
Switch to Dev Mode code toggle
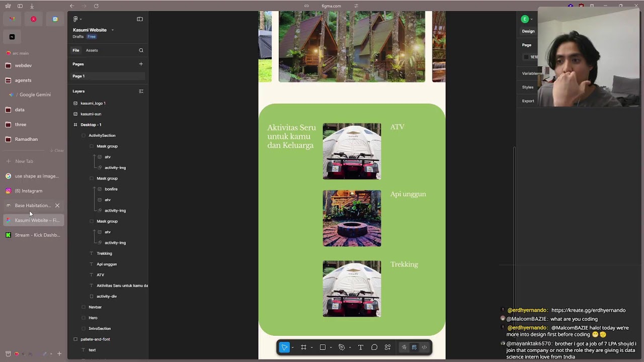click(x=424, y=347)
